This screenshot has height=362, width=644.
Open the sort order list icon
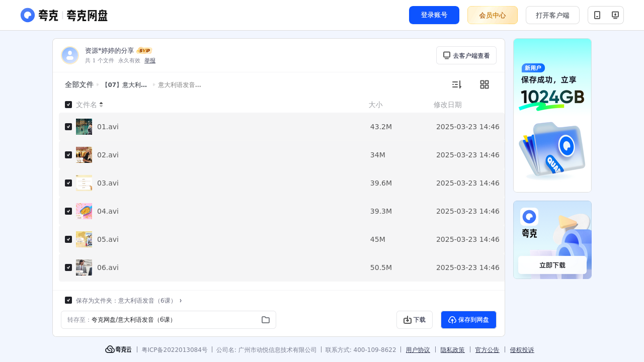tap(456, 84)
